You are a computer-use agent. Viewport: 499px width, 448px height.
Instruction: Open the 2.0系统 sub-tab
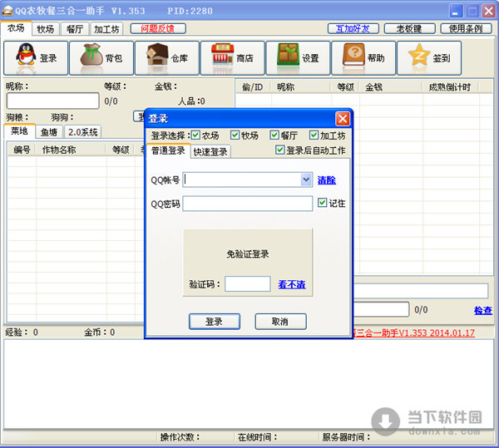pos(82,132)
